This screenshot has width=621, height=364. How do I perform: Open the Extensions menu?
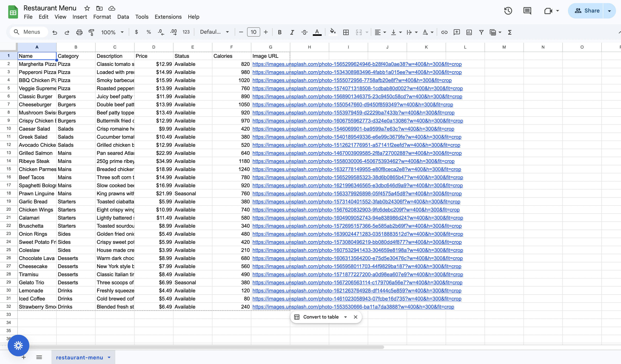[168, 17]
